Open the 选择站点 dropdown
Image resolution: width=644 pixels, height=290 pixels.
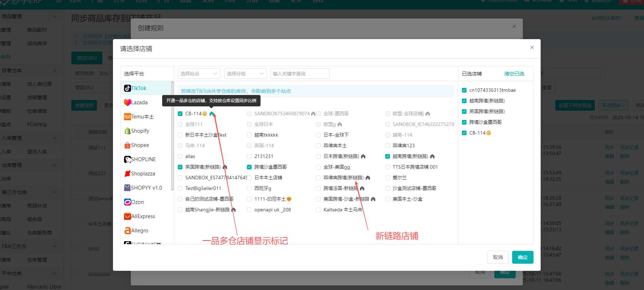pyautogui.click(x=199, y=74)
